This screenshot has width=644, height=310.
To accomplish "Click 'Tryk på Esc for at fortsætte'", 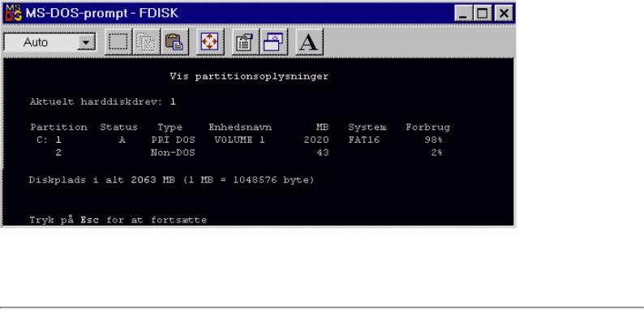I will click(x=118, y=220).
